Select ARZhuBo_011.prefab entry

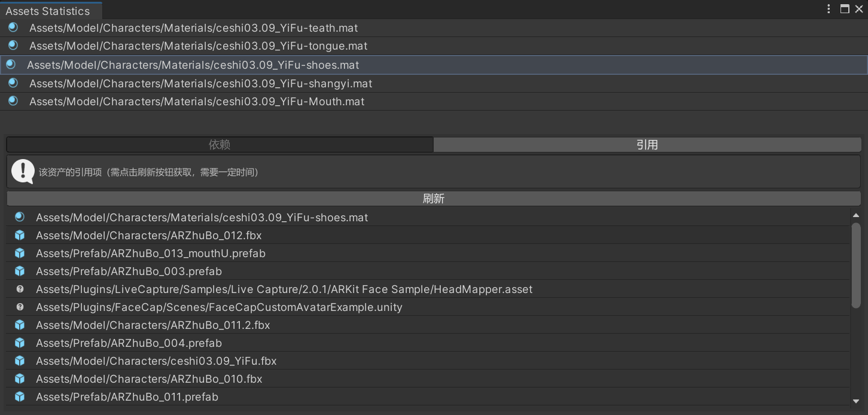click(127, 397)
